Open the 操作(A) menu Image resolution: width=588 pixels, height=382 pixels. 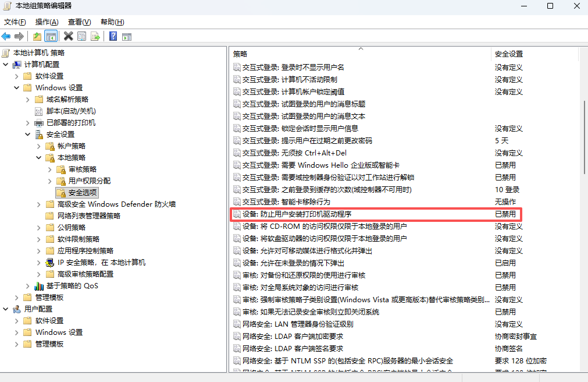[x=47, y=22]
